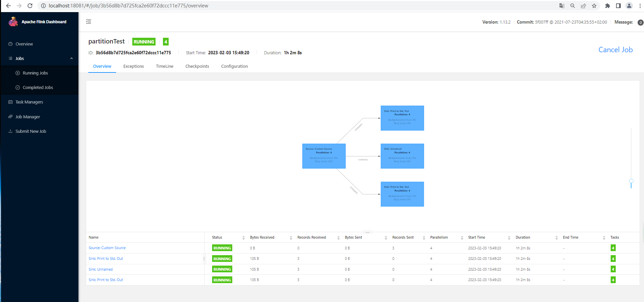This screenshot has width=644, height=302.
Task: Open the last Sink: Print to Std. Out link
Action: pyautogui.click(x=106, y=280)
